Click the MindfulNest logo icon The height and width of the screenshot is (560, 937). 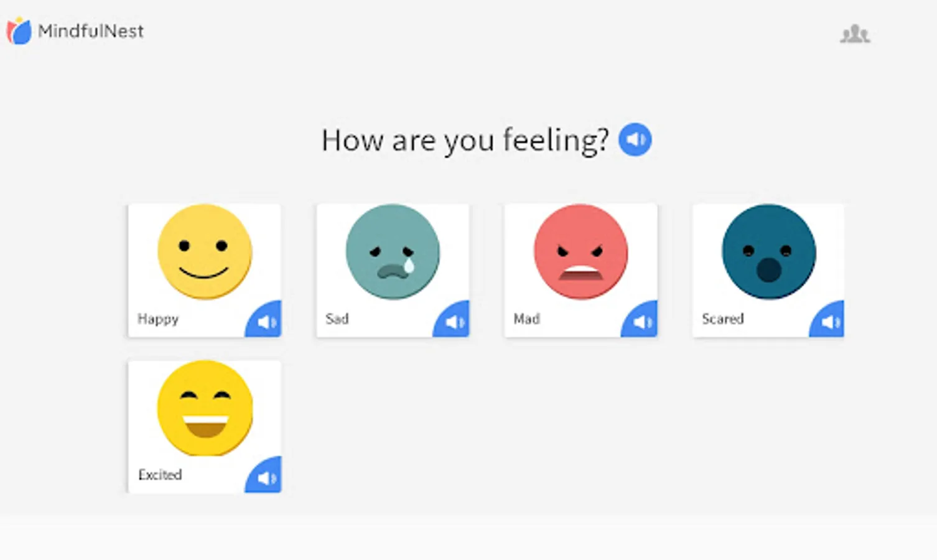(x=19, y=31)
